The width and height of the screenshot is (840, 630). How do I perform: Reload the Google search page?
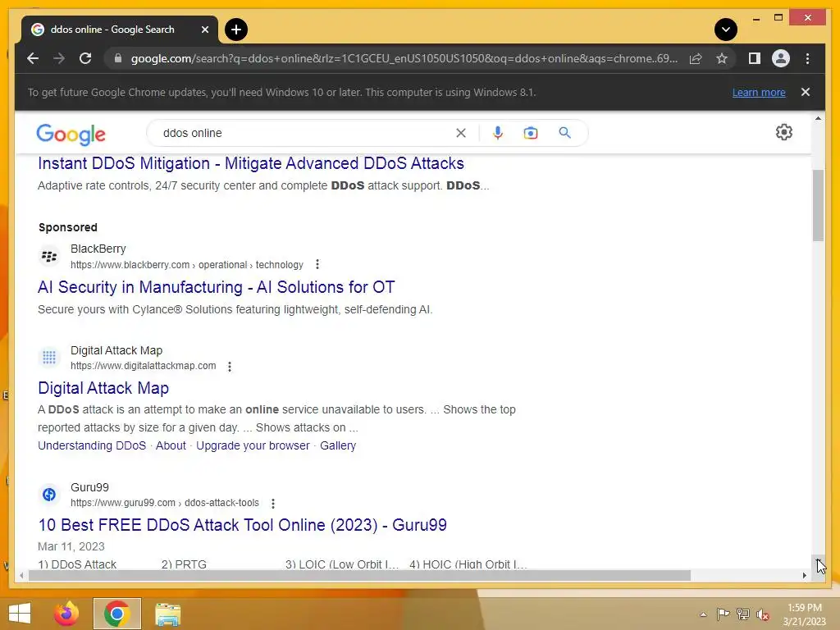pos(85,58)
